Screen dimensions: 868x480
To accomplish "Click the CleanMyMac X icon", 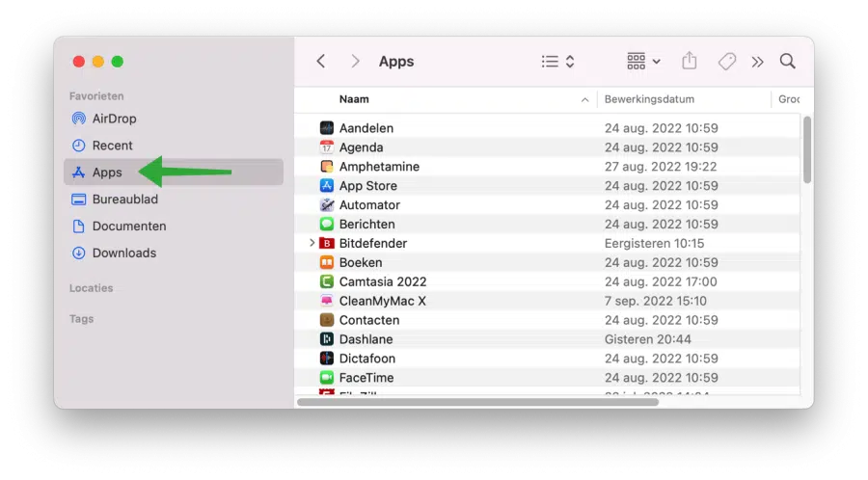I will pos(327,301).
